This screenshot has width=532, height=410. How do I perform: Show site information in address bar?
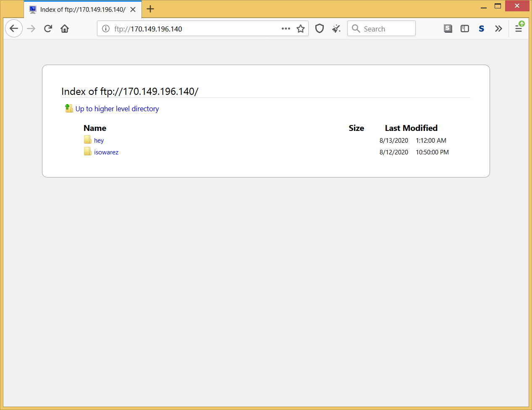point(106,29)
